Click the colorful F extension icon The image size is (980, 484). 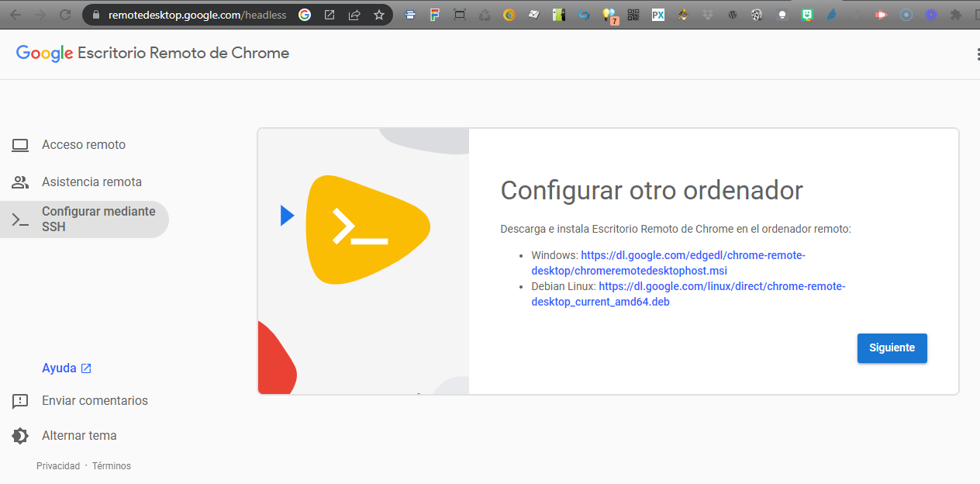[435, 15]
